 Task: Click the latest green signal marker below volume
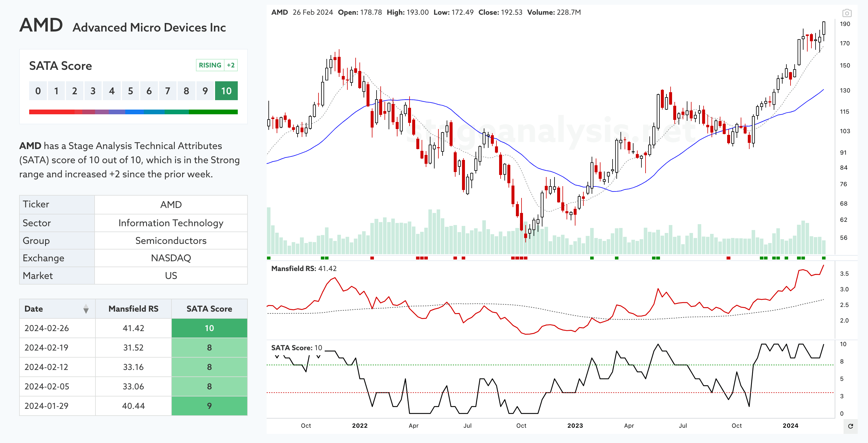(824, 258)
